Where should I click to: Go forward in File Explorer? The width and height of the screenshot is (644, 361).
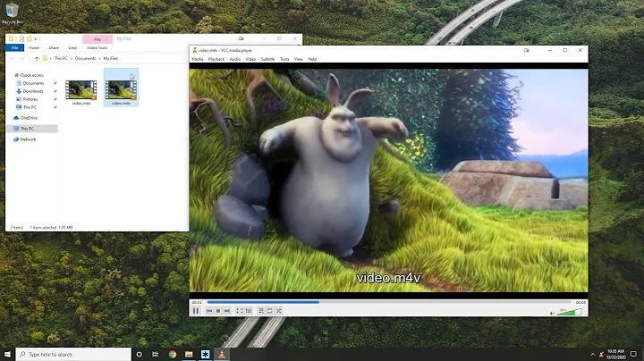[21, 59]
